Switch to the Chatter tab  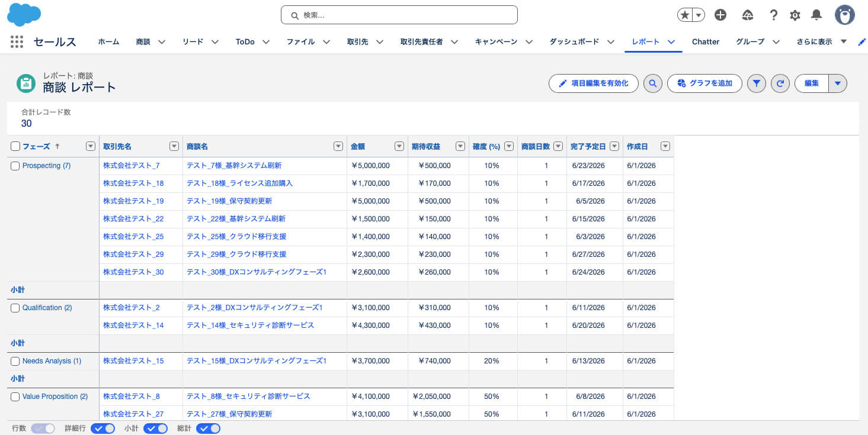(x=706, y=41)
